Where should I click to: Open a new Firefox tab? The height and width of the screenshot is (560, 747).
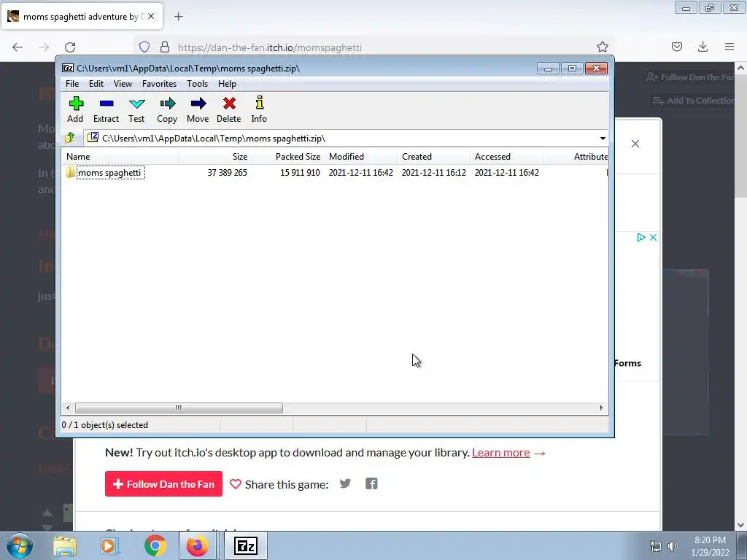tap(178, 17)
